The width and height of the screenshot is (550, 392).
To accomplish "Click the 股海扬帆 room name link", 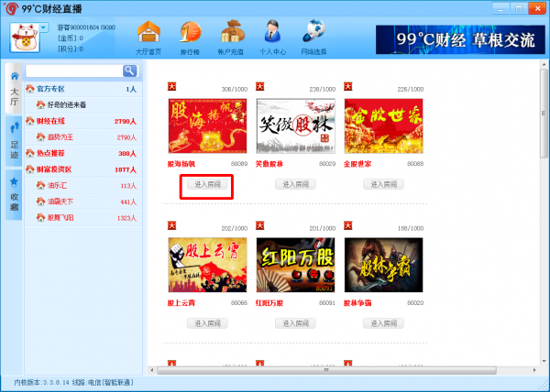I will click(181, 164).
